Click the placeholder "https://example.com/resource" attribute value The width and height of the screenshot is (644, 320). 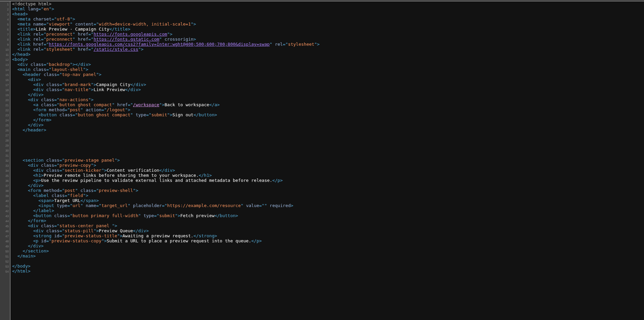(x=204, y=206)
